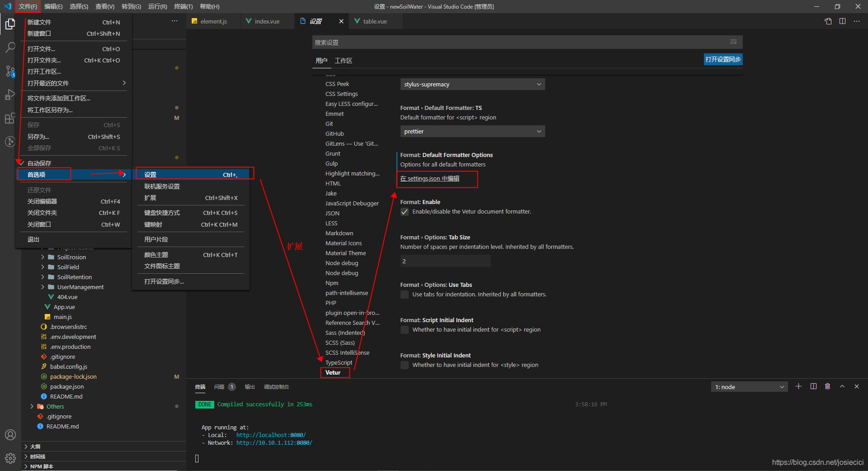Switch to the index.vue tab
This screenshot has width=868, height=471.
click(x=267, y=21)
